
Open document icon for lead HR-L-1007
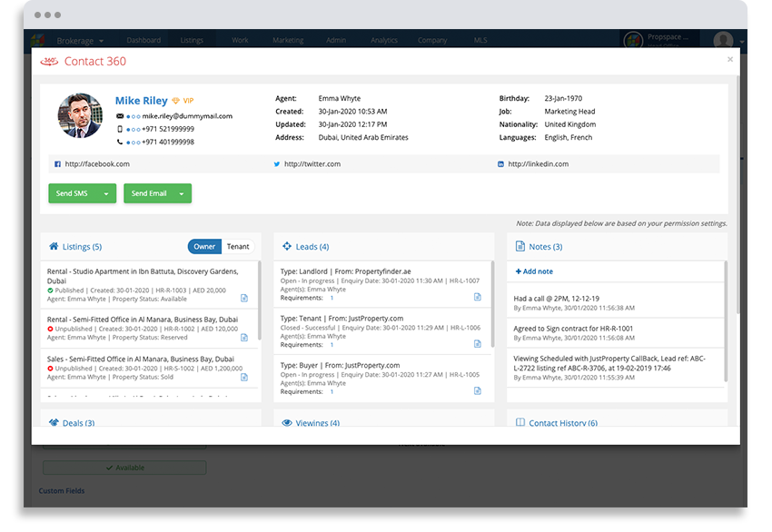click(478, 297)
